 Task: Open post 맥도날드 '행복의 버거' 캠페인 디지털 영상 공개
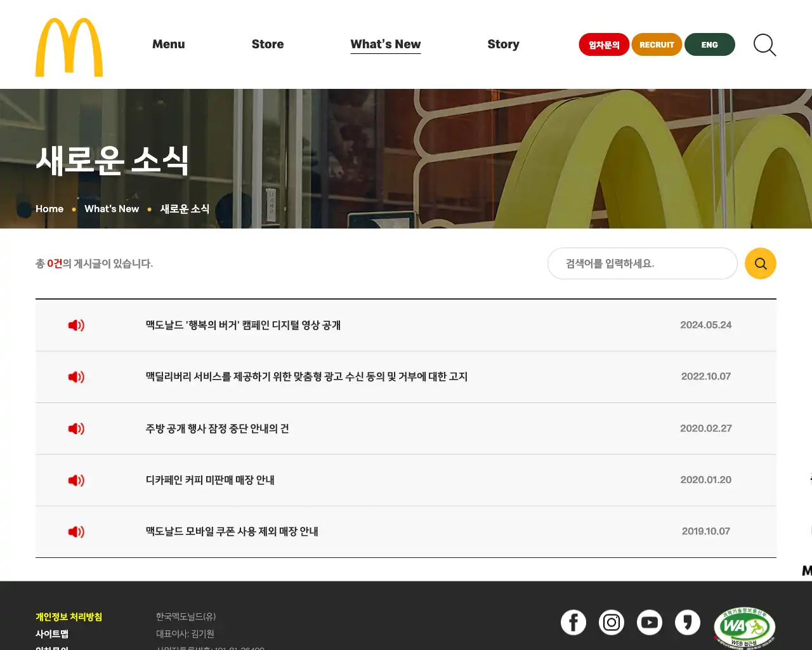click(243, 325)
